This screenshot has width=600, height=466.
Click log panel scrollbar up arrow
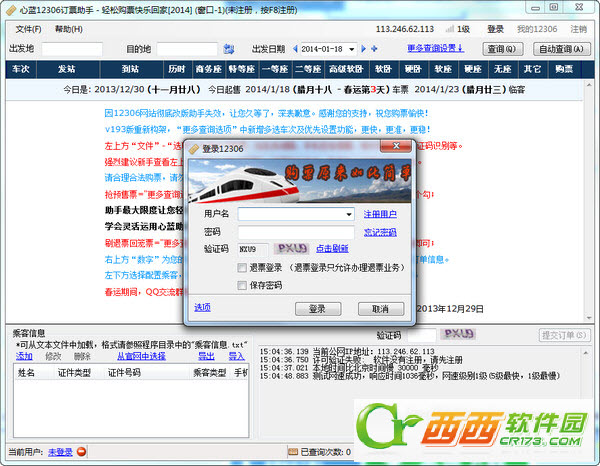coord(586,353)
